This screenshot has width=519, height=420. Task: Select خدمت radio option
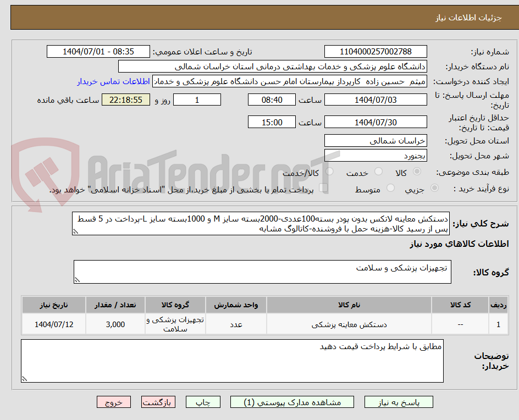click(379, 170)
